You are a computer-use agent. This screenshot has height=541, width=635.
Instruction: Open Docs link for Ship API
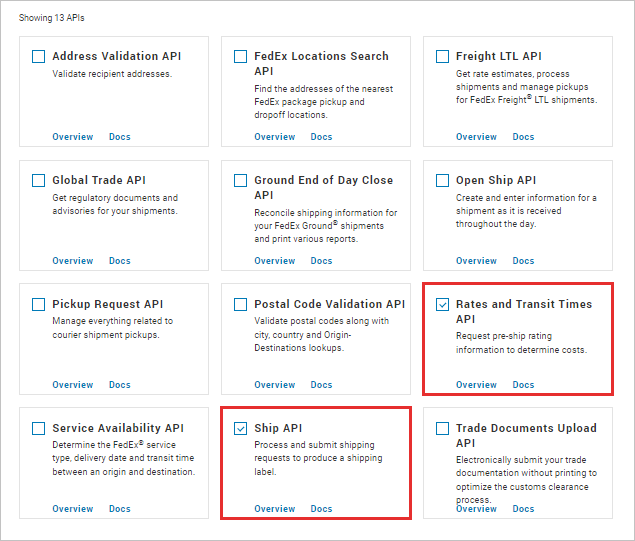tap(321, 509)
